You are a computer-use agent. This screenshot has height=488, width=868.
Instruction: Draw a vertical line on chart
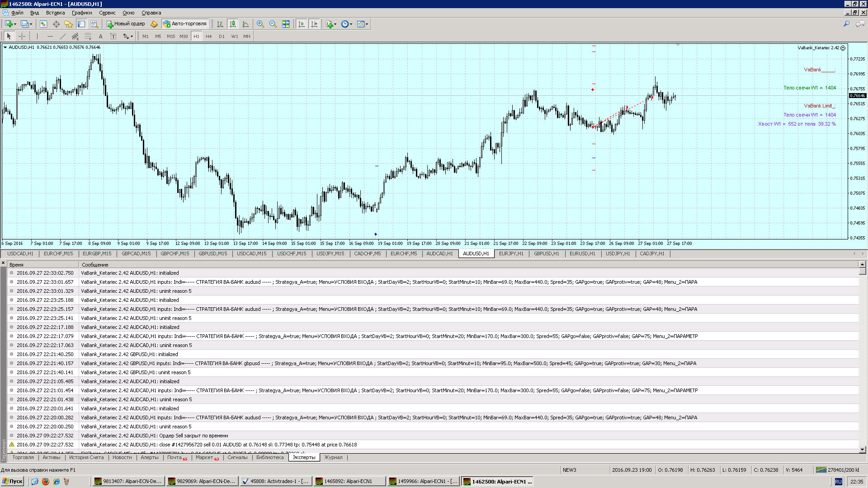(37, 36)
